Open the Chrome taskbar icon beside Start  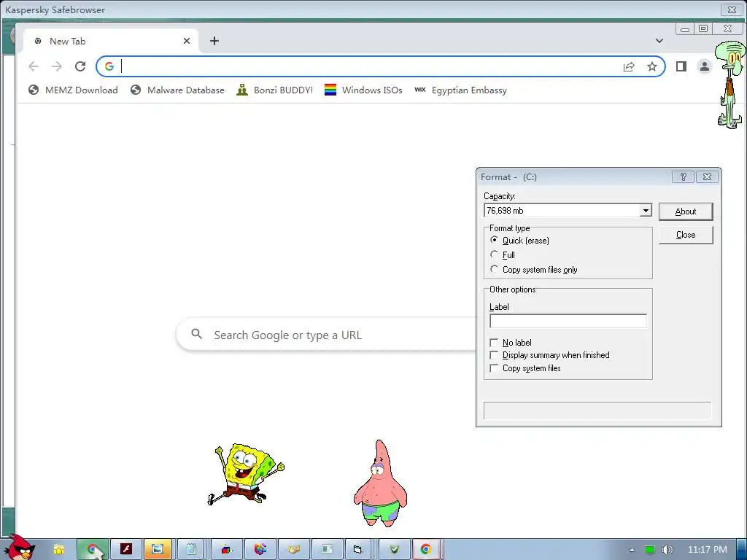pyautogui.click(x=93, y=550)
